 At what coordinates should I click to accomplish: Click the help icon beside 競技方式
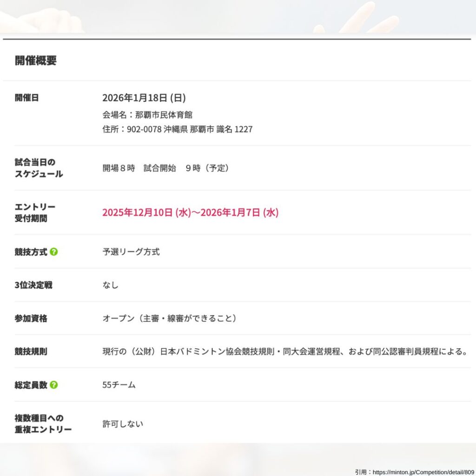(x=54, y=252)
